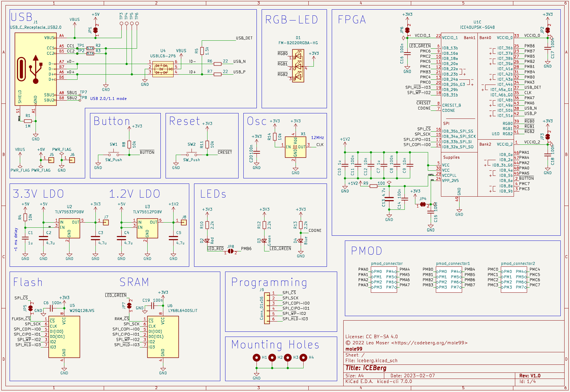Click the green LED symbol D3
570x392 pixels.
[264, 241]
